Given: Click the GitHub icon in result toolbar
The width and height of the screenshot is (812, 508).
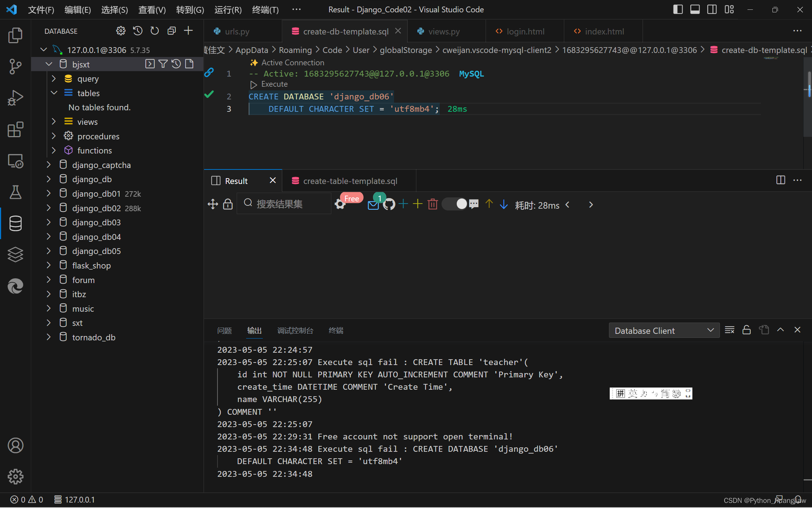Looking at the screenshot, I should pos(389,205).
